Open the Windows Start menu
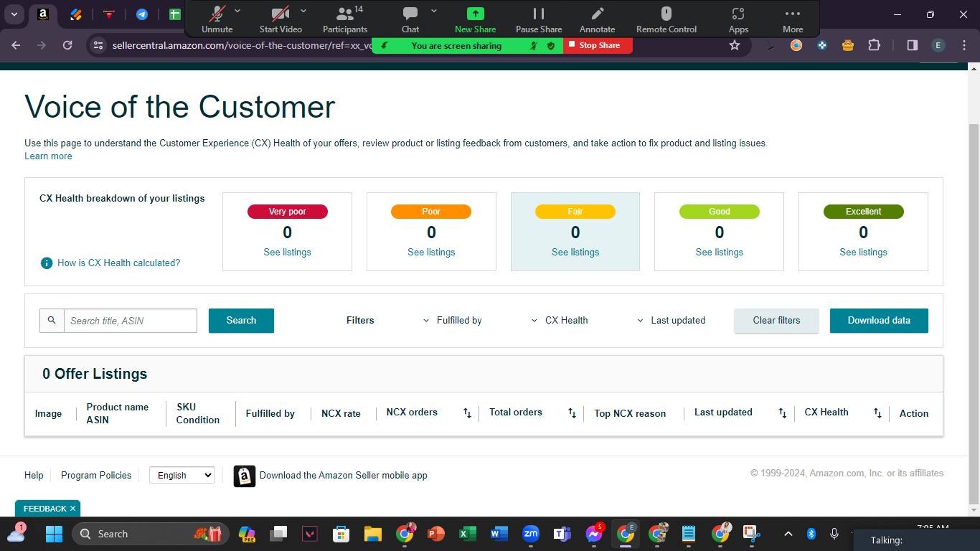Viewport: 980px width, 551px height. pyautogui.click(x=54, y=534)
